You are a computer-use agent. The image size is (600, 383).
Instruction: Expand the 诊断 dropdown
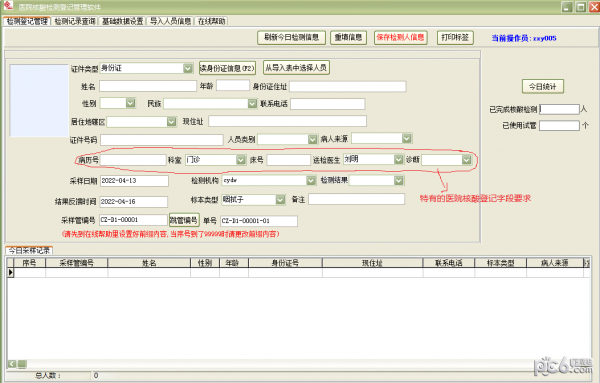[466, 160]
